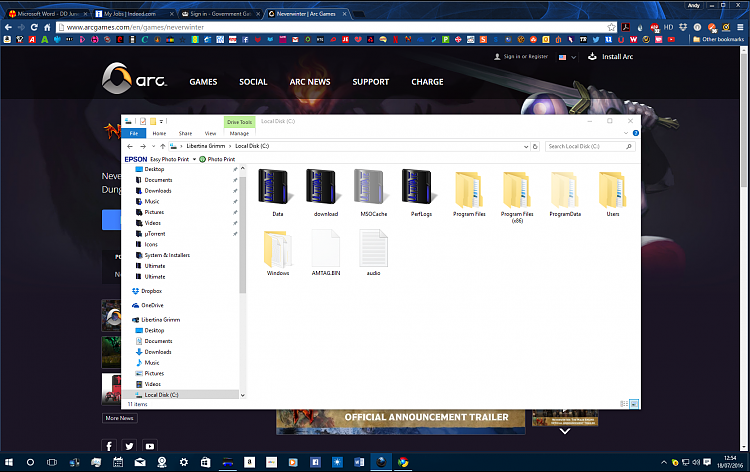Viewport: 750px width, 472px height.
Task: Click Install Arc button
Action: 610,56
